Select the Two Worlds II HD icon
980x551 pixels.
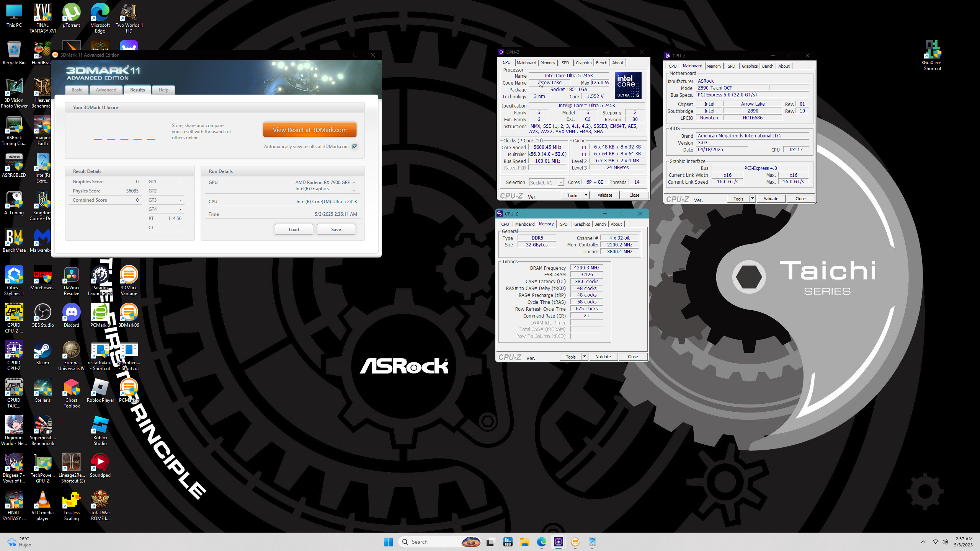129,18
